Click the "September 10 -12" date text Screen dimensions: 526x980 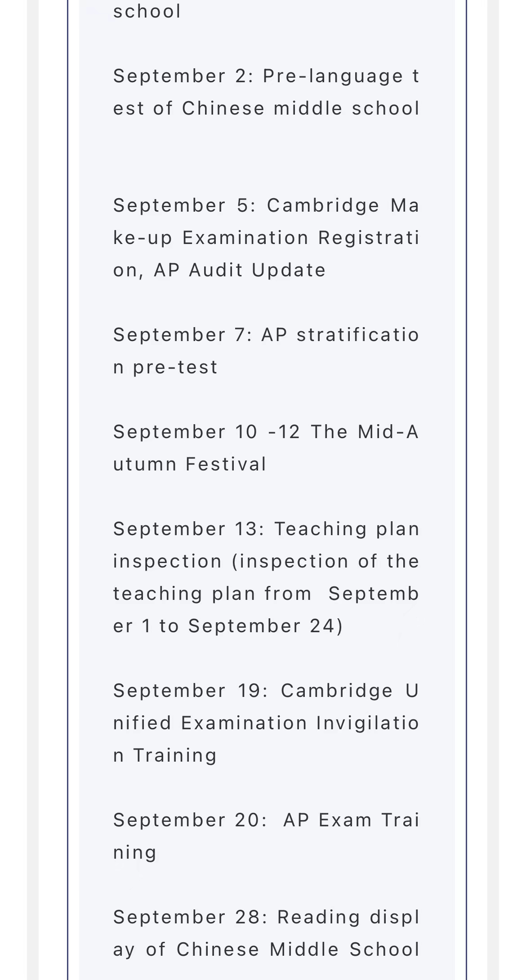(206, 432)
